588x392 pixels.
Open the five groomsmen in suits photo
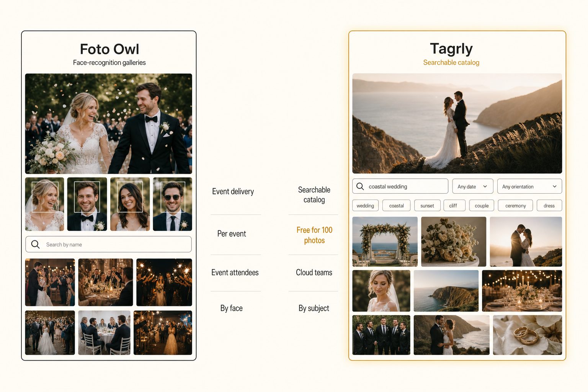click(381, 335)
